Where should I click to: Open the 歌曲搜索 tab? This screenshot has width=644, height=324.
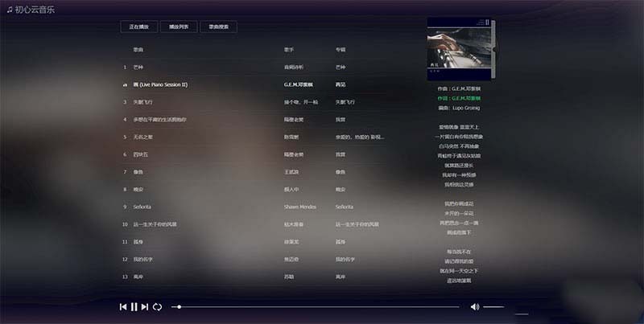[218, 27]
